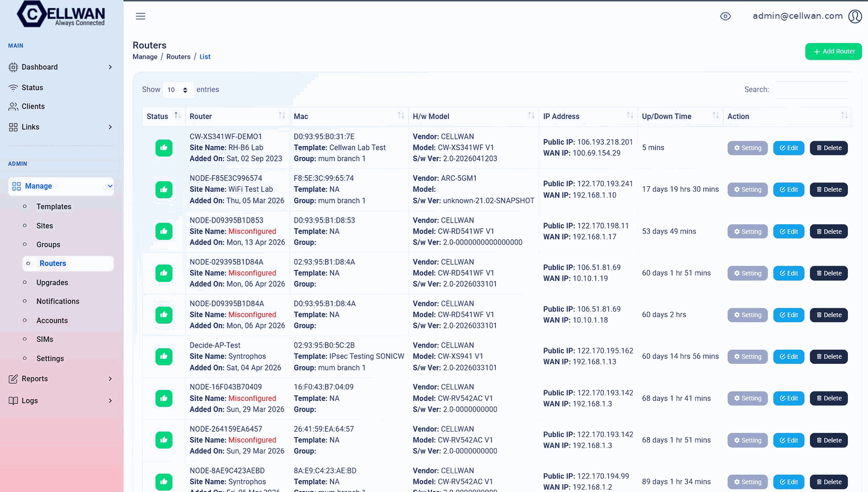Click List breadcrumb link
The image size is (868, 492).
coord(205,56)
